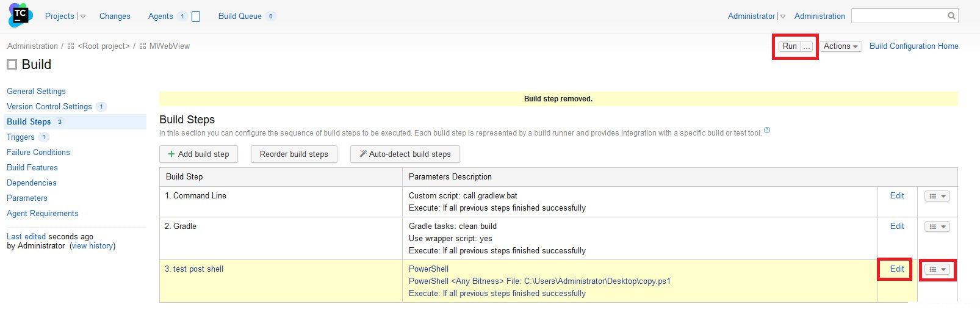Screen dimensions: 980x315
Task: Open the Administrator user dropdown arrow
Action: [x=783, y=16]
